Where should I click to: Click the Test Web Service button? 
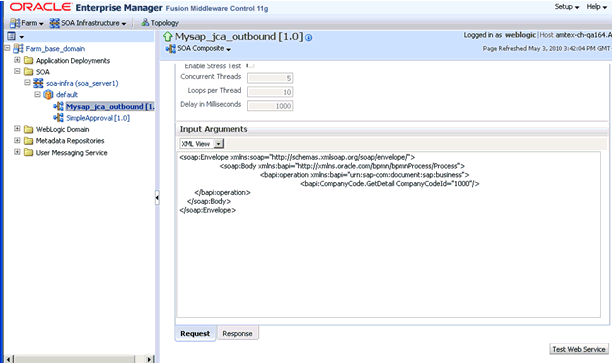(579, 349)
